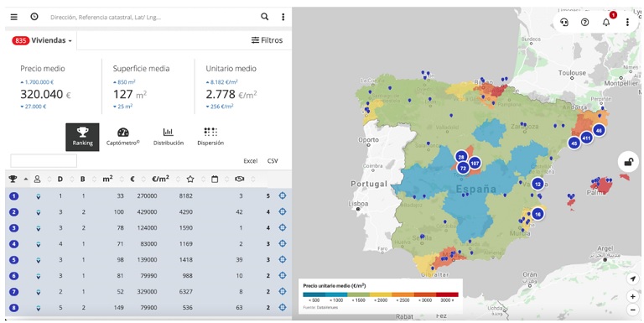Toggle the map lock button
Image resolution: width=644 pixels, height=323 pixels.
pos(629,162)
